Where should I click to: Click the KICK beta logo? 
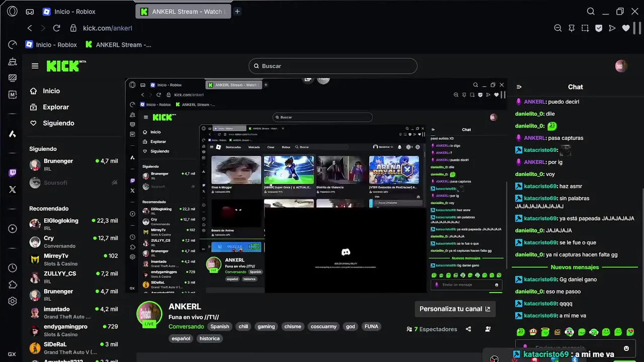tap(66, 66)
